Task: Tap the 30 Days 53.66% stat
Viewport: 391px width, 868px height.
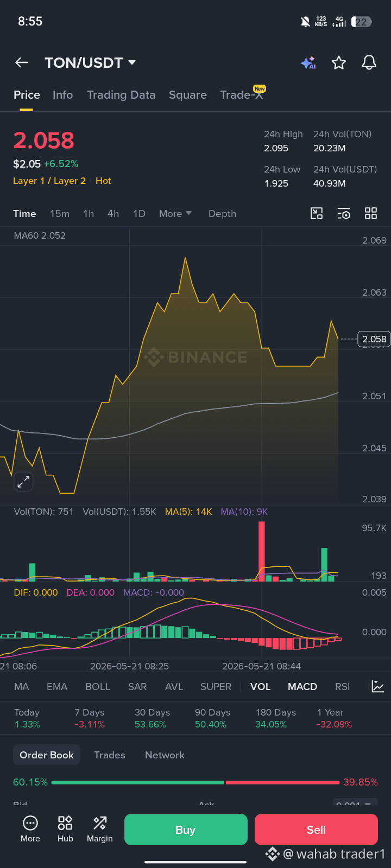Action: click(x=152, y=718)
